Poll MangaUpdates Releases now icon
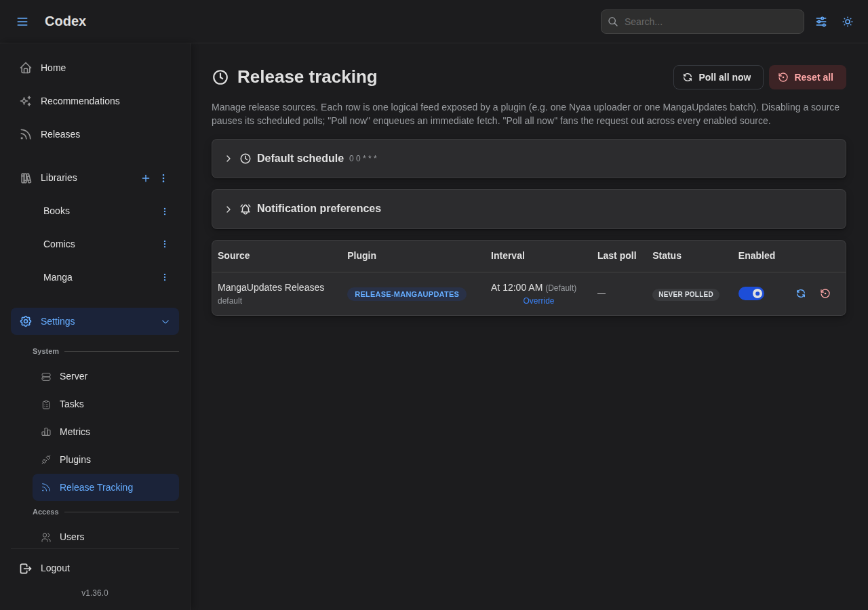The height and width of the screenshot is (610, 868). [801, 293]
